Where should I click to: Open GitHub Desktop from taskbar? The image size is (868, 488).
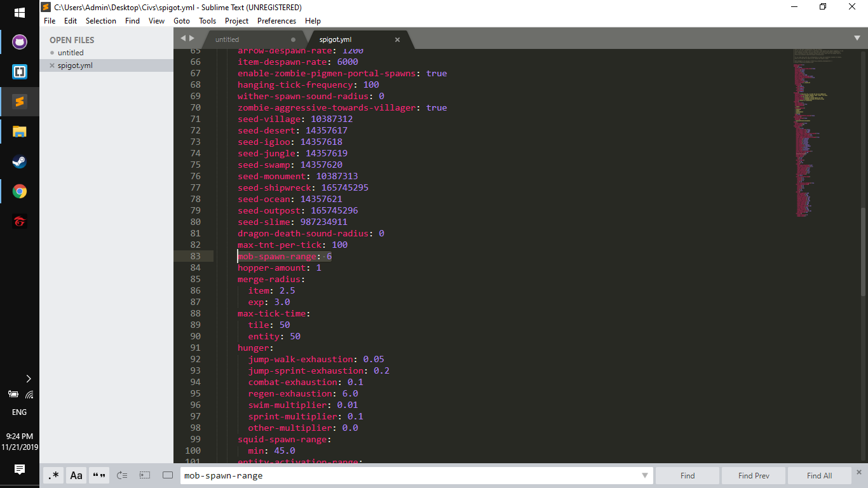pyautogui.click(x=20, y=43)
